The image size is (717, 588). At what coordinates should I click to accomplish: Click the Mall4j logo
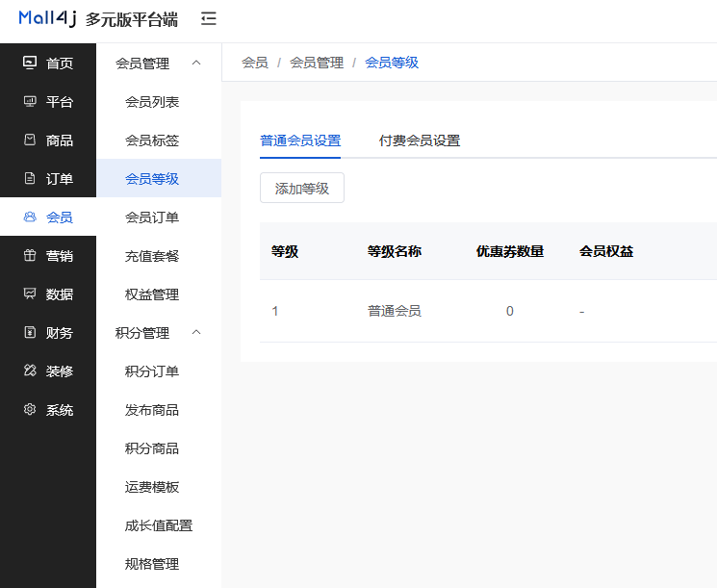tap(47, 18)
